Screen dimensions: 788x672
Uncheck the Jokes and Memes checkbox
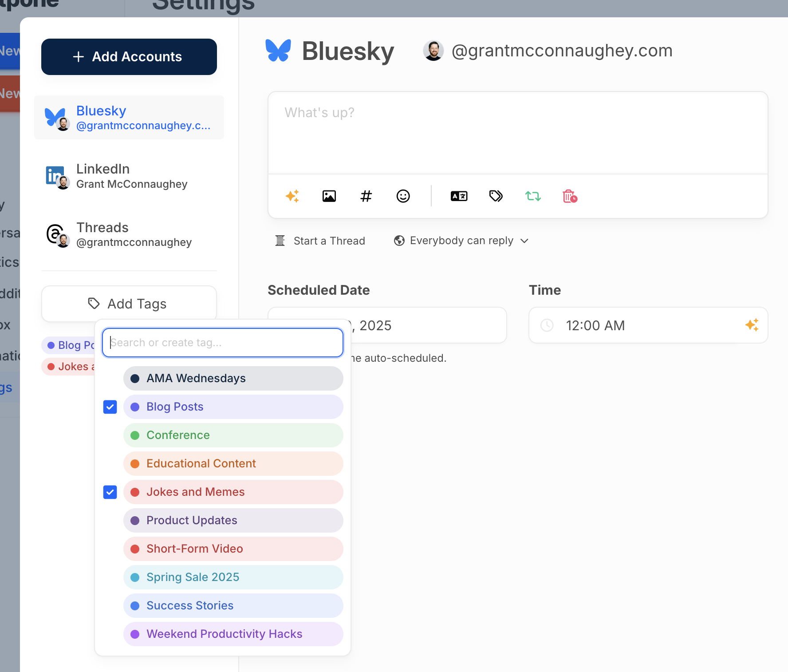(110, 492)
